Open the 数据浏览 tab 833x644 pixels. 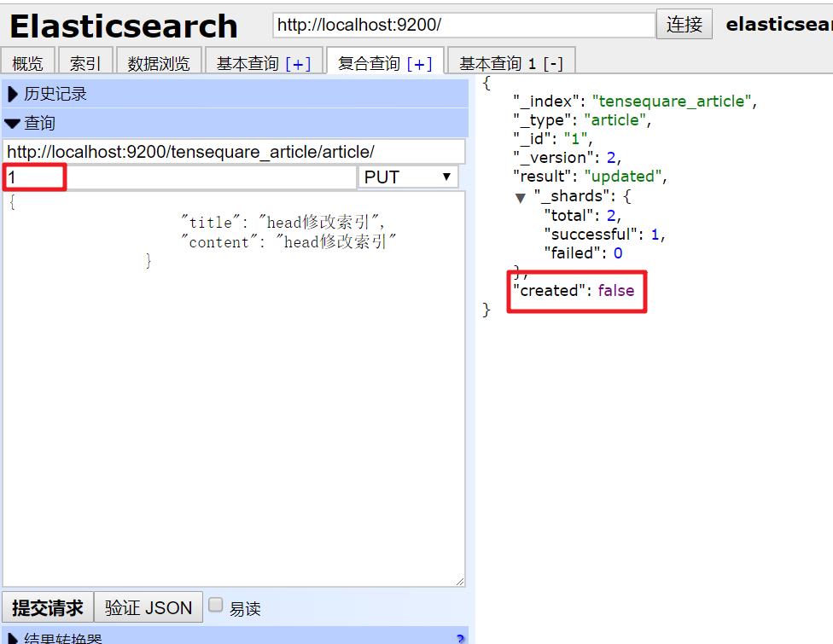158,63
